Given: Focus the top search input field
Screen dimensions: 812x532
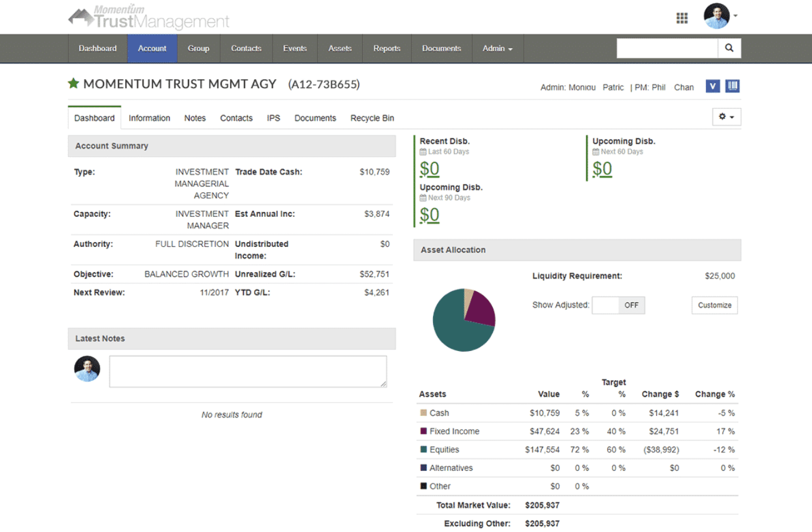Looking at the screenshot, I should (667, 49).
